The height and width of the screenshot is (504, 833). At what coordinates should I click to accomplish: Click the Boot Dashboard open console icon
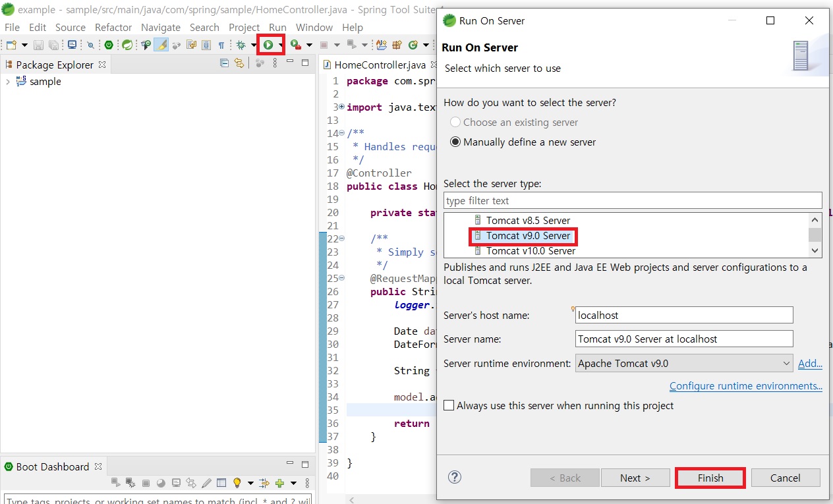pos(177,483)
